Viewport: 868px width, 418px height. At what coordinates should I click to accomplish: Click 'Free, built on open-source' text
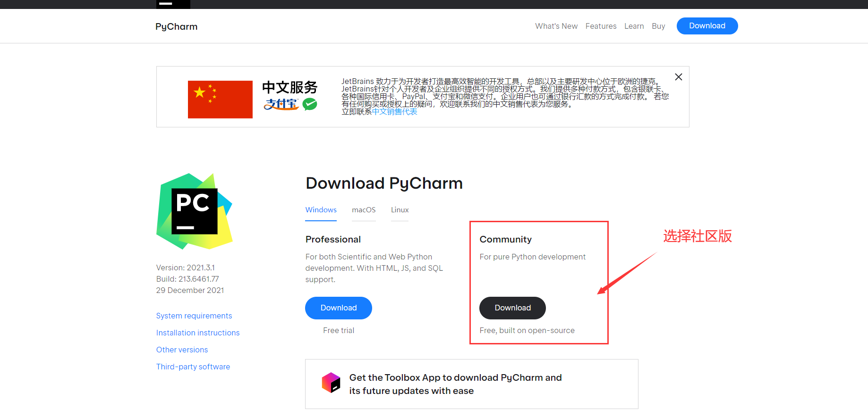click(x=527, y=330)
